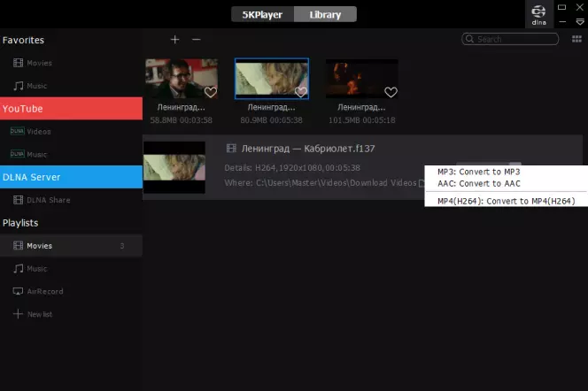
Task: Open Music under Favorites
Action: coord(71,86)
